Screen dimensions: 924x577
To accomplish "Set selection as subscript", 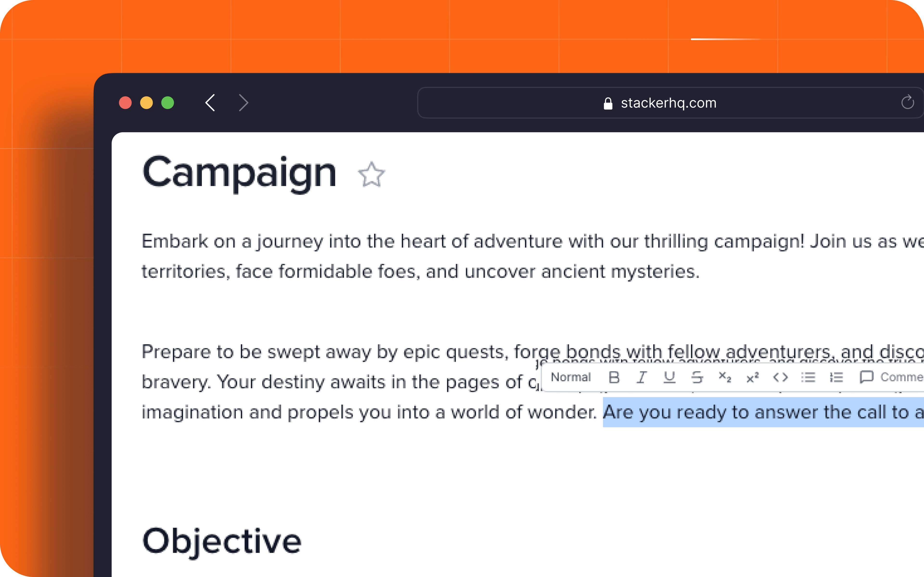I will coord(725,377).
